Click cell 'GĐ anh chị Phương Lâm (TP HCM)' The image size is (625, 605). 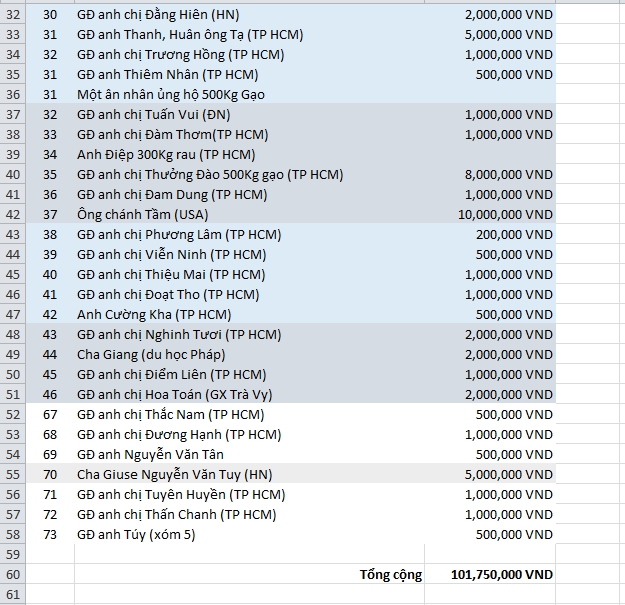250,234
